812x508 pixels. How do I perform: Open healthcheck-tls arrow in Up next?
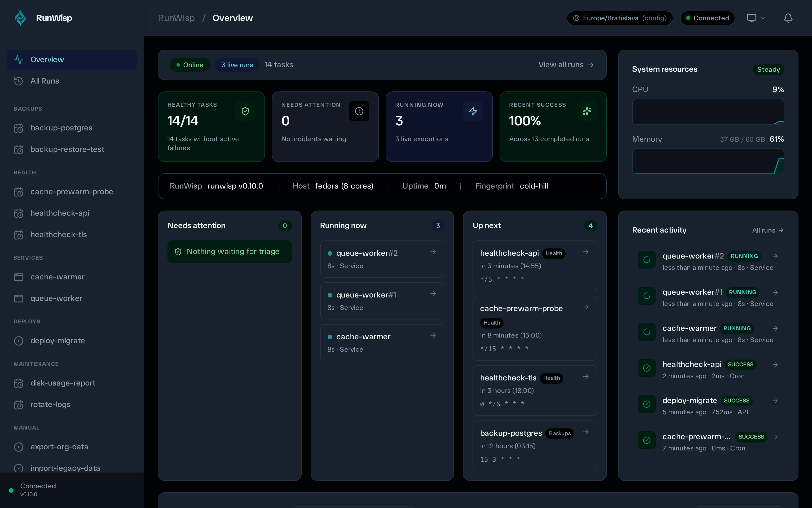[586, 377]
